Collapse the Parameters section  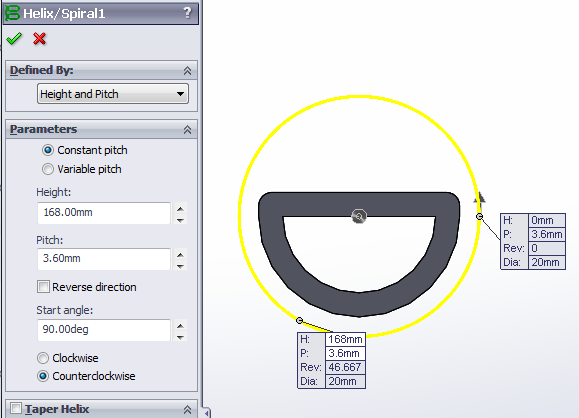tap(187, 130)
